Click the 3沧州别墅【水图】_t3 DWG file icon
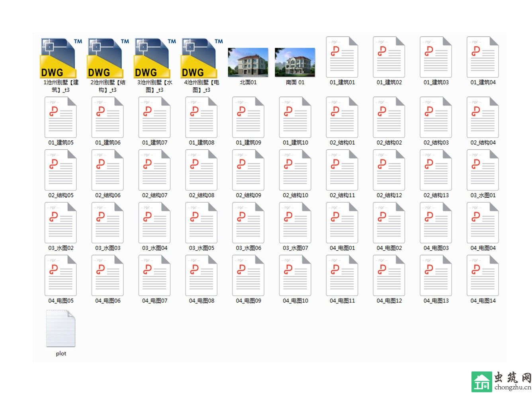Image resolution: width=532 pixels, height=393 pixels. click(x=155, y=59)
